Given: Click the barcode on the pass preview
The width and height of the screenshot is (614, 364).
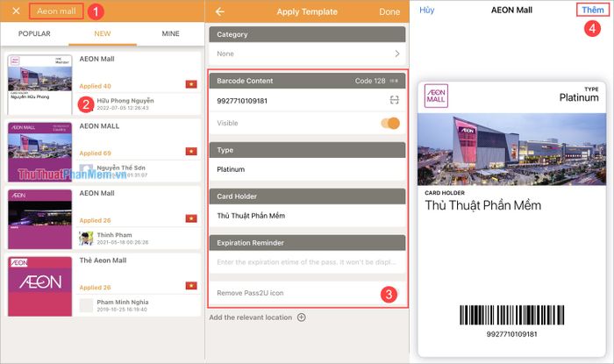Looking at the screenshot, I should pyautogui.click(x=511, y=315).
